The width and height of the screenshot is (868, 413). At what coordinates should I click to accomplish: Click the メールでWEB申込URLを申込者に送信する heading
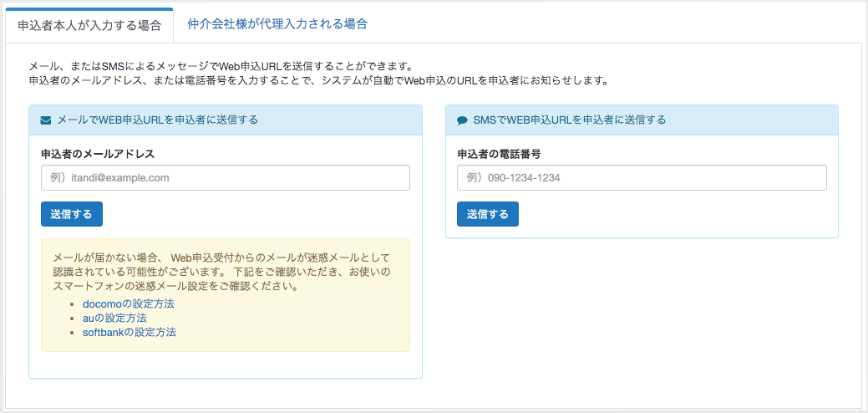pos(158,120)
